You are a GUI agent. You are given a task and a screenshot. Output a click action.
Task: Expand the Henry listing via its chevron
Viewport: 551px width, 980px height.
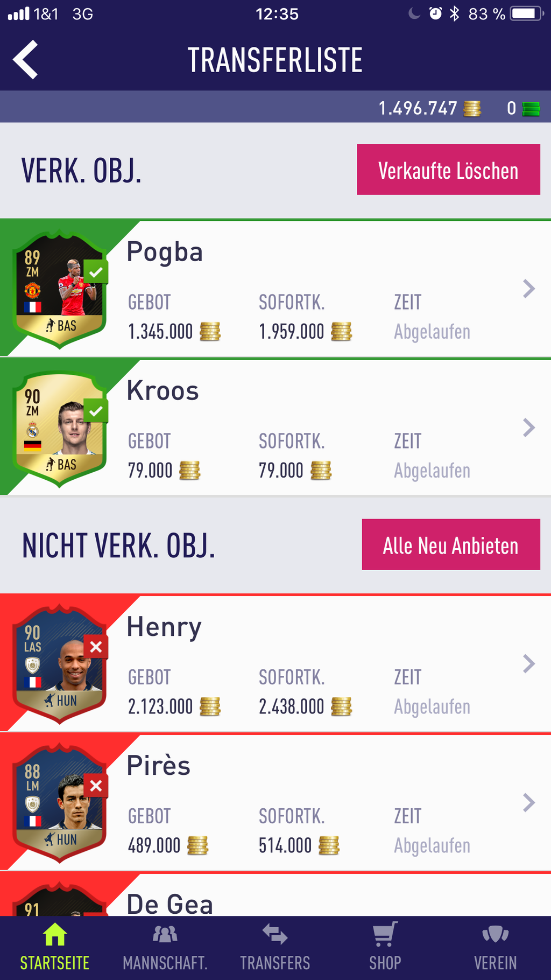(x=529, y=664)
